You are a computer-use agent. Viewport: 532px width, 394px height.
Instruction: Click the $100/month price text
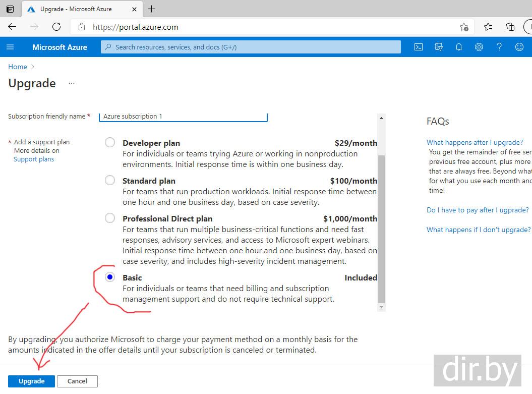click(353, 181)
